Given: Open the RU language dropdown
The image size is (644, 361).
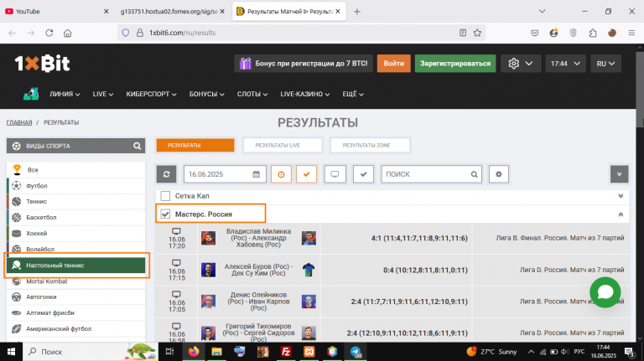Looking at the screenshot, I should 605,64.
